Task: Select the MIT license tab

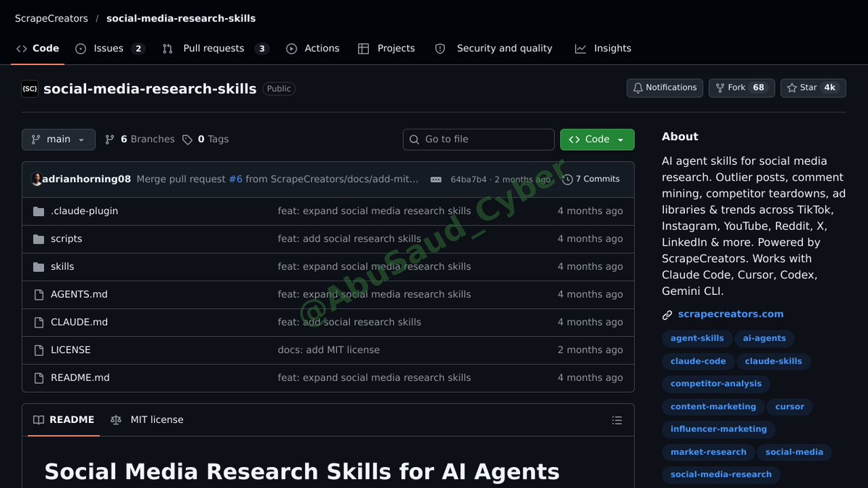Action: coord(147,420)
